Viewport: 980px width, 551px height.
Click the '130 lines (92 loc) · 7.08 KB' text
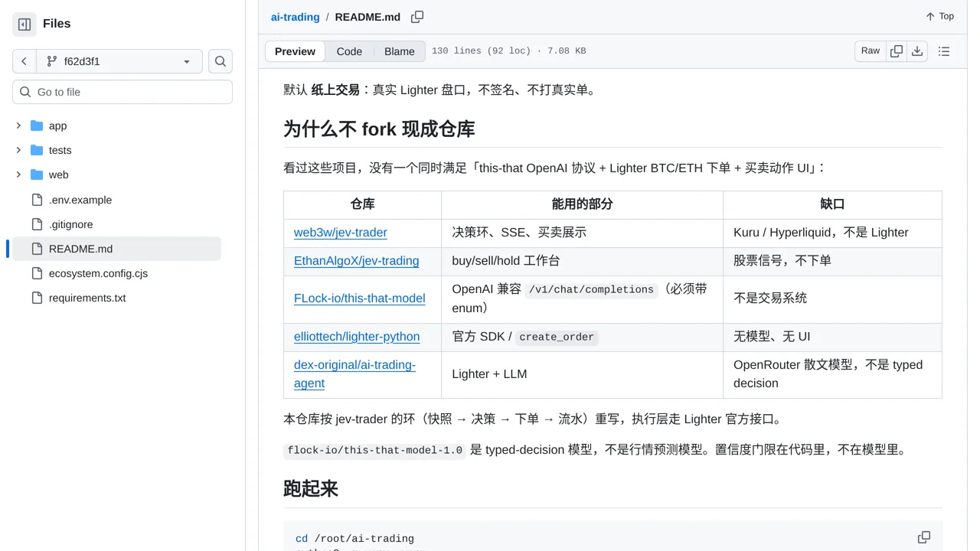[509, 51]
